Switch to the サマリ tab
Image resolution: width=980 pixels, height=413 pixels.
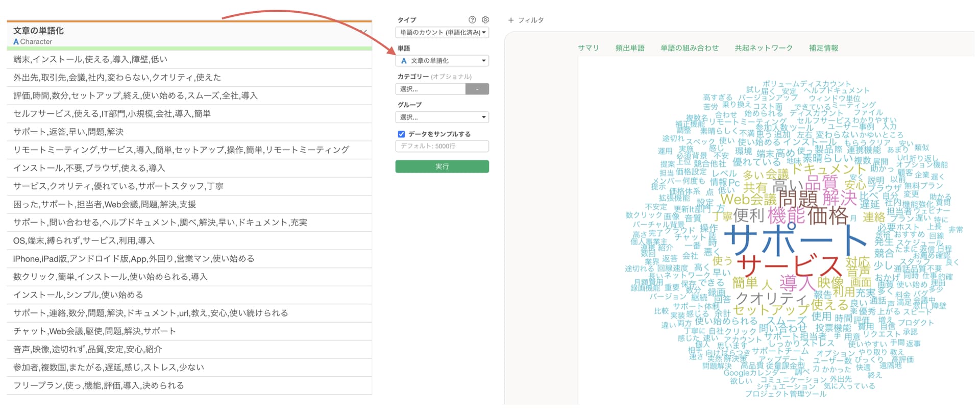pos(588,48)
